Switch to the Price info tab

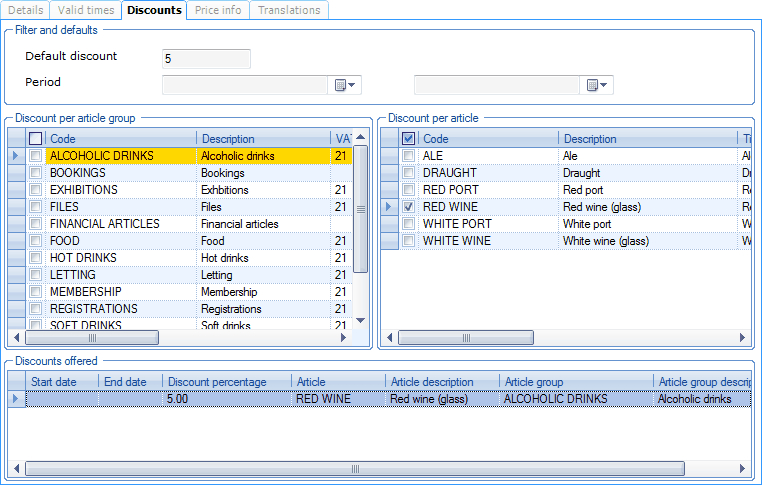[x=220, y=10]
